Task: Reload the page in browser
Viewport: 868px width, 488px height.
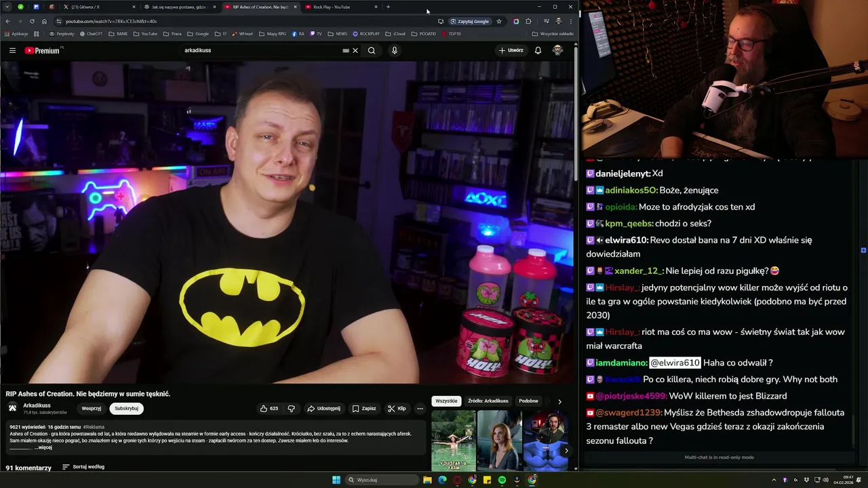Action: pyautogui.click(x=32, y=21)
